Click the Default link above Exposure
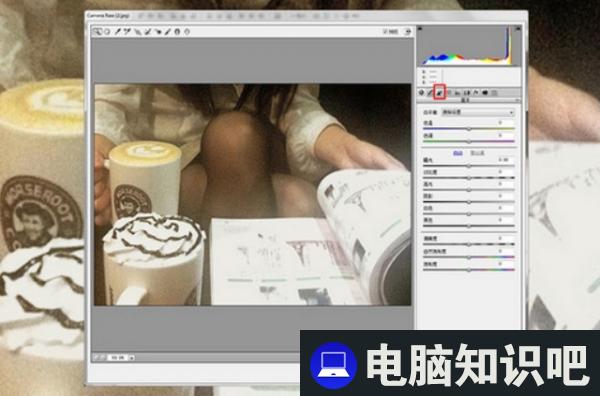This screenshot has height=396, width=600. click(477, 153)
